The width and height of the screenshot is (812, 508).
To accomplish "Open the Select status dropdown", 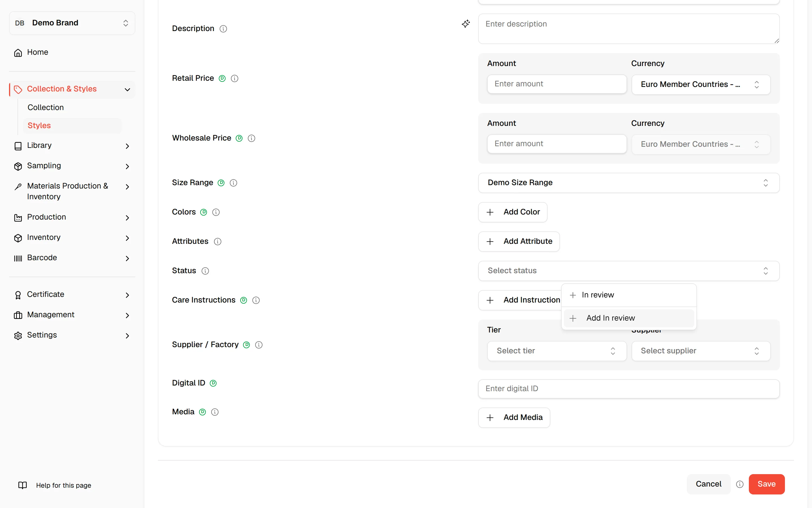I will click(x=628, y=271).
